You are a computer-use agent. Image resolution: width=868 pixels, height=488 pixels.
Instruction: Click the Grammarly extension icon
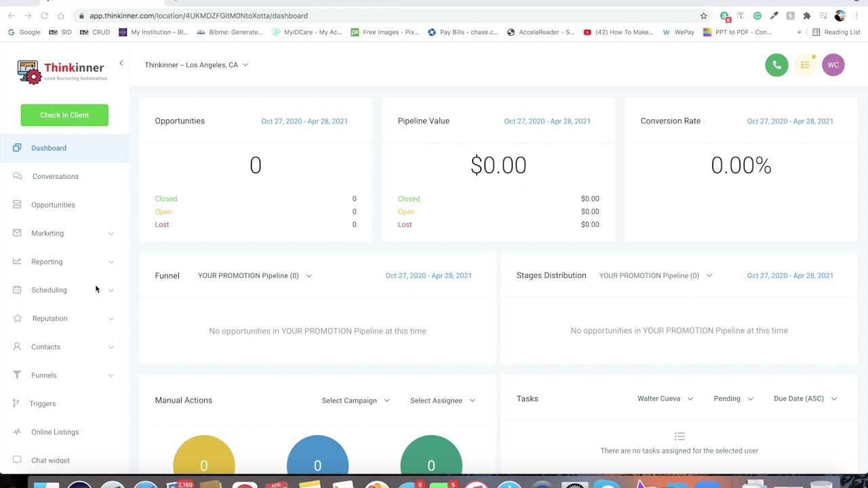coord(757,16)
